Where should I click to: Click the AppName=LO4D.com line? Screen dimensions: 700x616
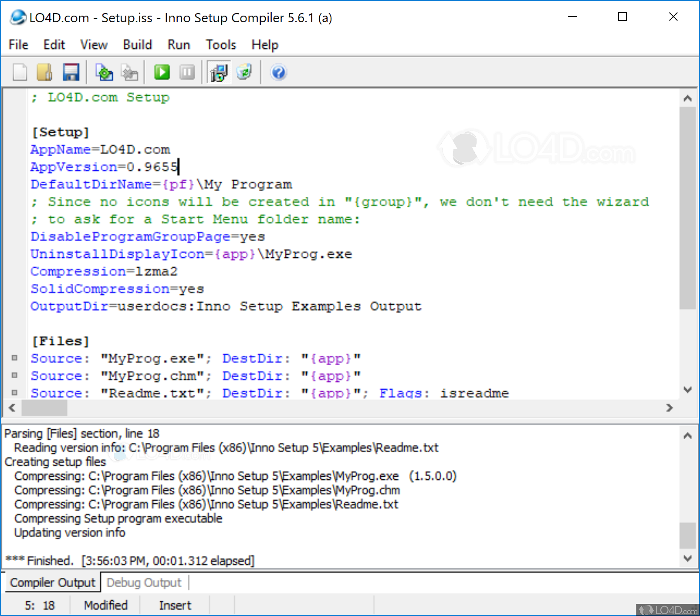tap(100, 149)
